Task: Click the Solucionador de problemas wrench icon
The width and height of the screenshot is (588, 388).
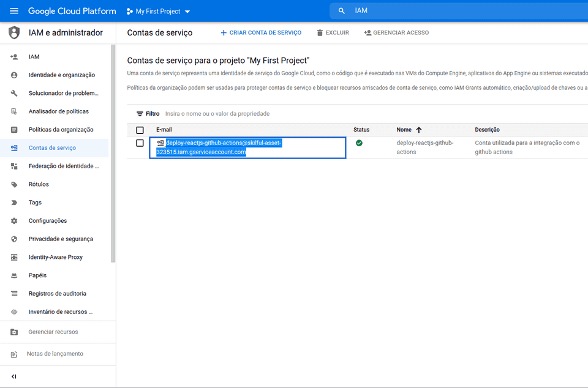Action: (14, 93)
